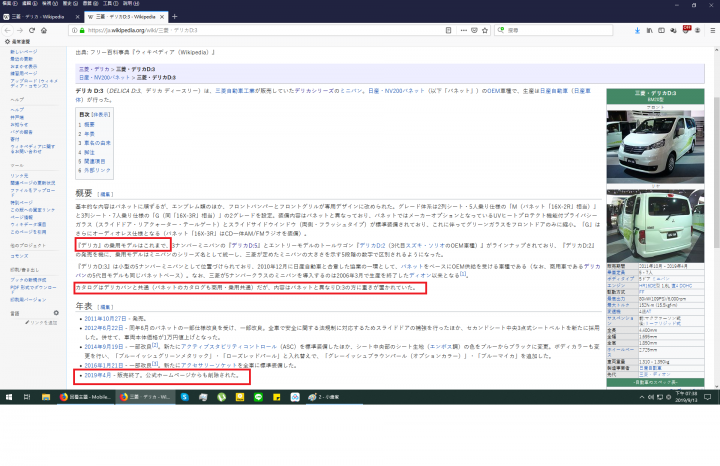This screenshot has height=466, width=720.
Task: Open the rear-view van photo
Action: click(x=655, y=226)
